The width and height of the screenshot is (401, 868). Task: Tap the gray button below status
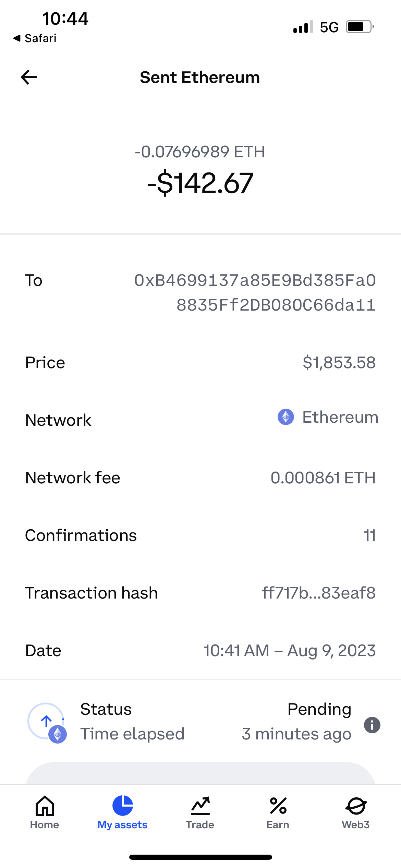coord(200,773)
